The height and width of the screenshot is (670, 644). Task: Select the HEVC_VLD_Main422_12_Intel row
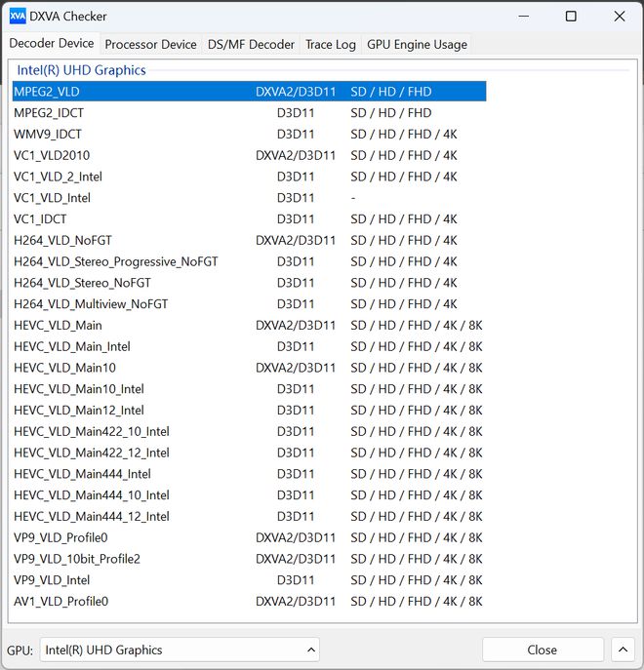tap(249, 453)
